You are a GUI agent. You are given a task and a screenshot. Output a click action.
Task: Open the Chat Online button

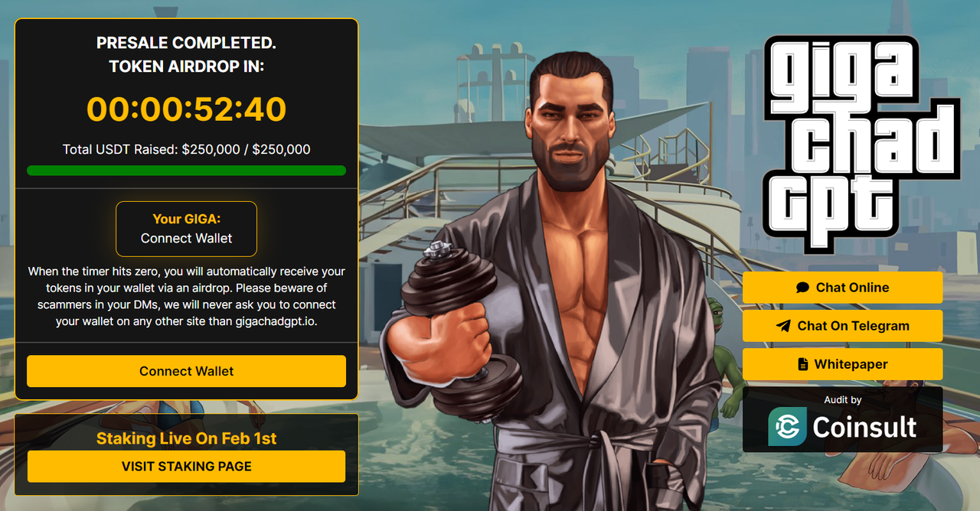pos(842,288)
